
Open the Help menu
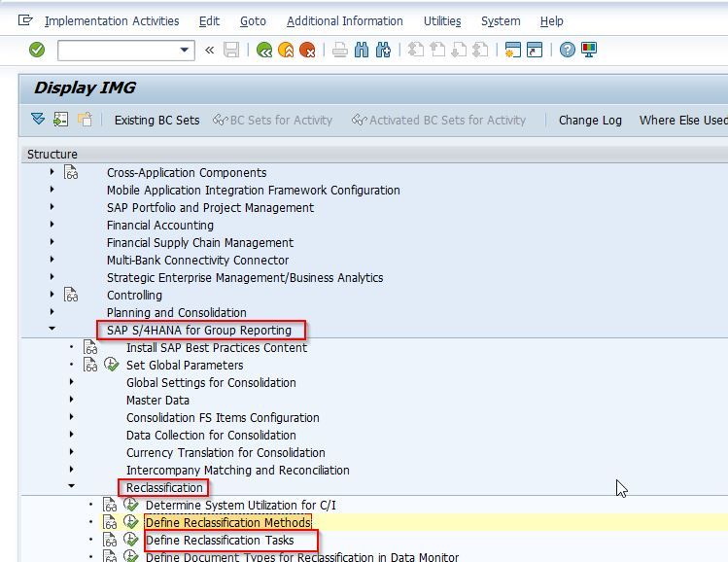click(551, 21)
